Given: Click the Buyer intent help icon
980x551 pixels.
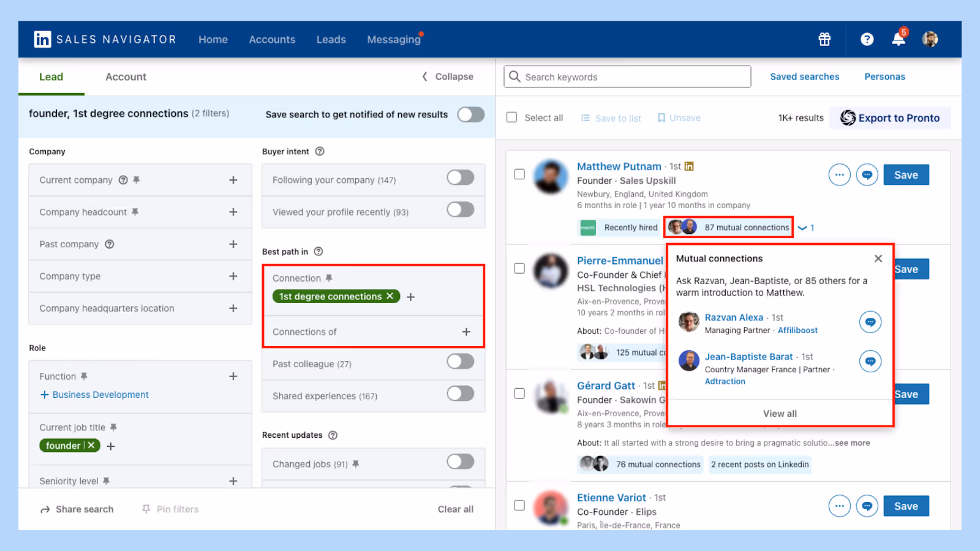Looking at the screenshot, I should point(320,151).
